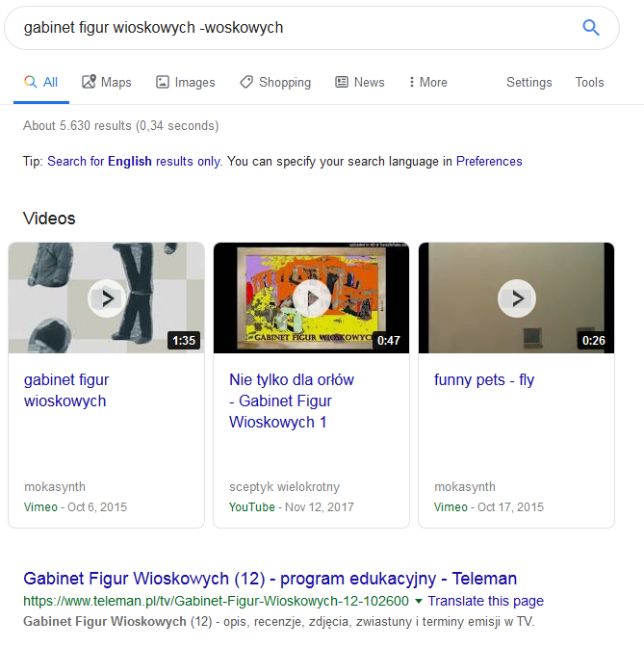Open the News tab

[x=359, y=82]
